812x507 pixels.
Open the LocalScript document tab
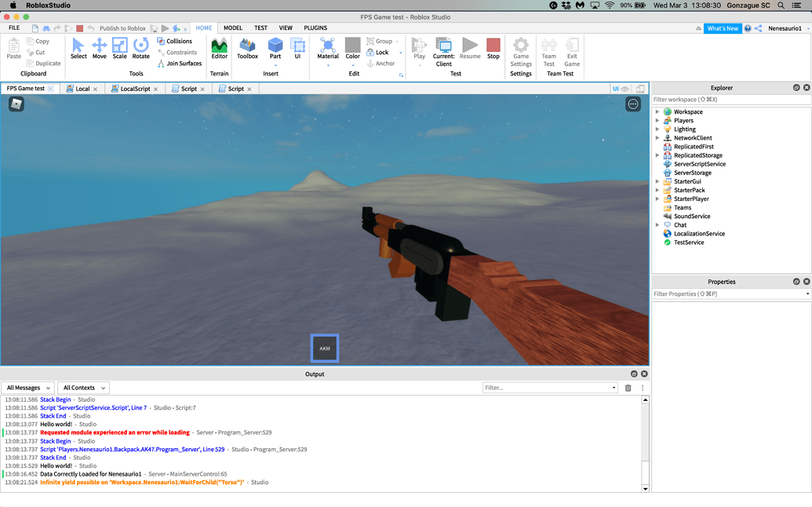(135, 89)
